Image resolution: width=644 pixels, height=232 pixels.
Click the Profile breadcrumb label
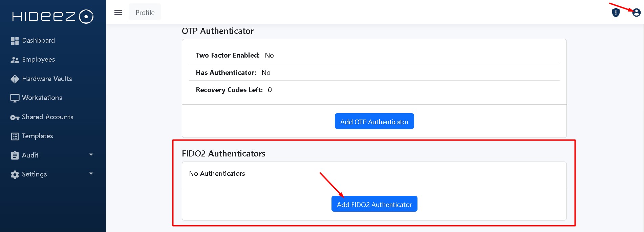(x=145, y=13)
